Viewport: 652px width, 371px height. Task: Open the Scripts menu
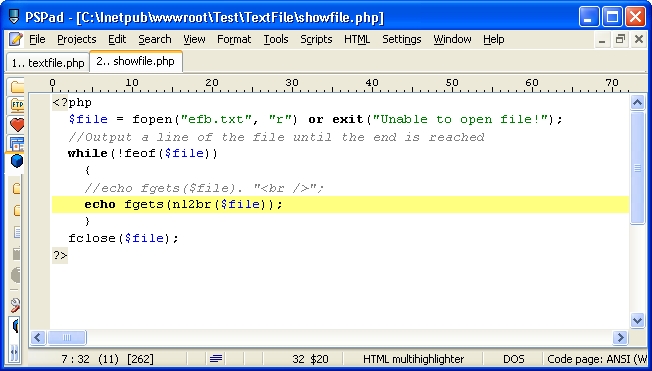coord(316,40)
